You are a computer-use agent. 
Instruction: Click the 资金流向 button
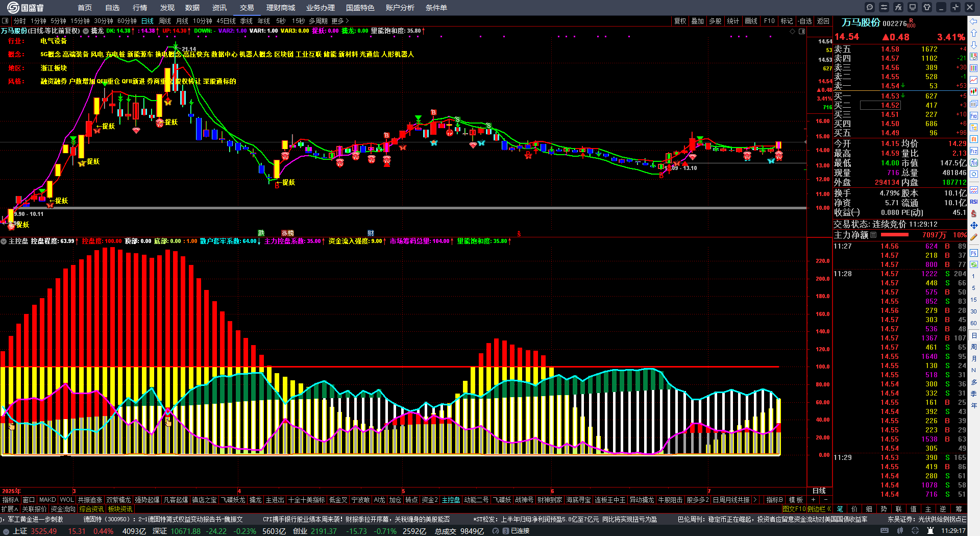pyautogui.click(x=63, y=509)
